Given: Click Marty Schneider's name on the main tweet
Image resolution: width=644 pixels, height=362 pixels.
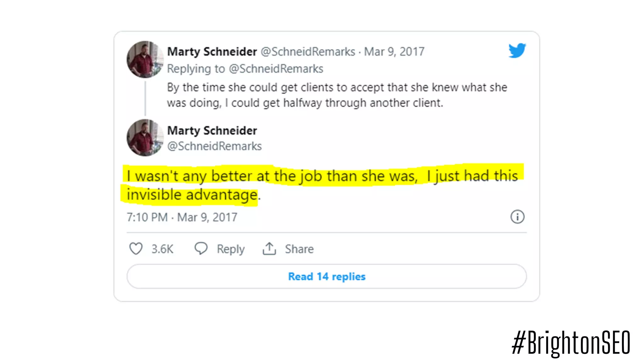Looking at the screenshot, I should (x=212, y=130).
